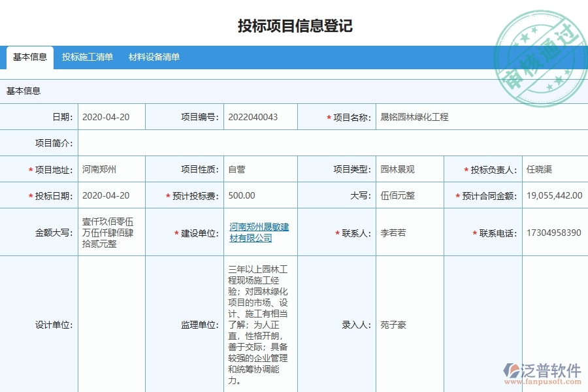The width and height of the screenshot is (588, 392).
Task: Click the 基本信息 section header bar
Action: click(24, 91)
